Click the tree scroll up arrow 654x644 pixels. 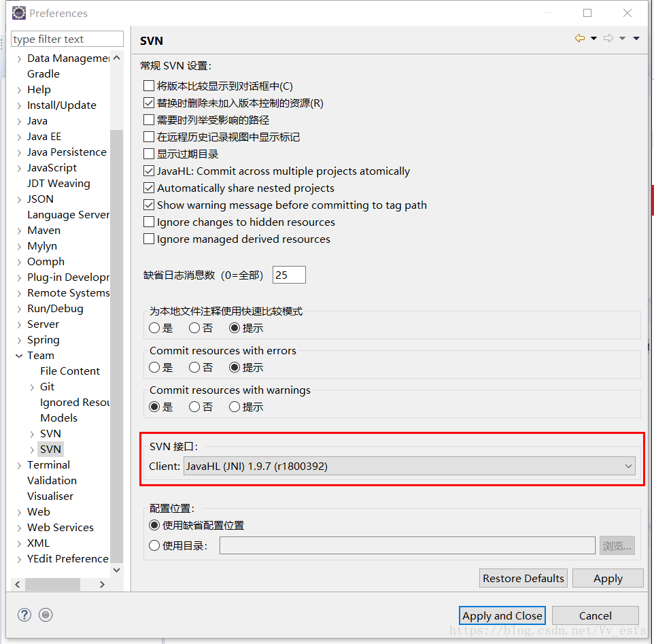[117, 58]
